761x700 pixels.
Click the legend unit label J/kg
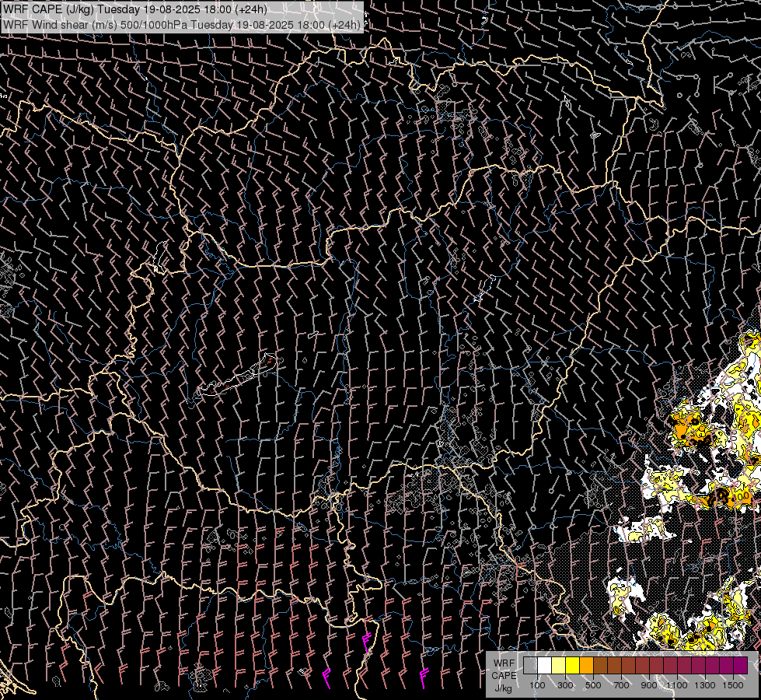[x=503, y=688]
